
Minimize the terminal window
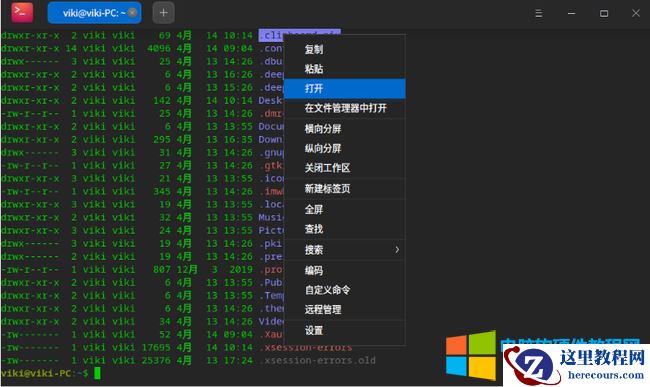point(571,13)
